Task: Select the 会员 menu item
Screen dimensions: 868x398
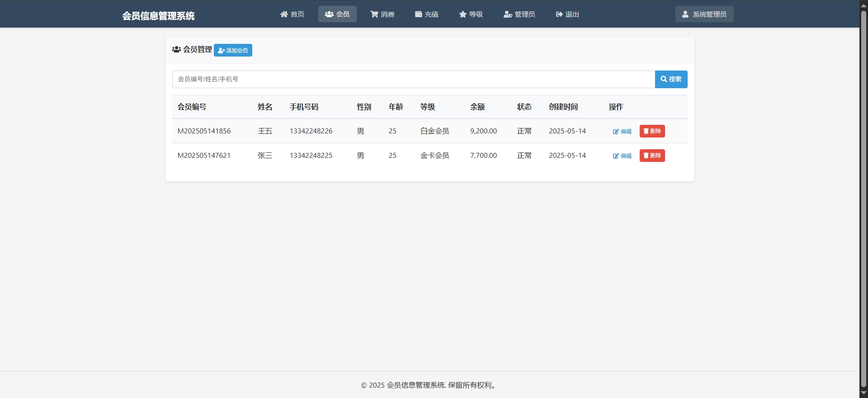Action: click(x=337, y=14)
